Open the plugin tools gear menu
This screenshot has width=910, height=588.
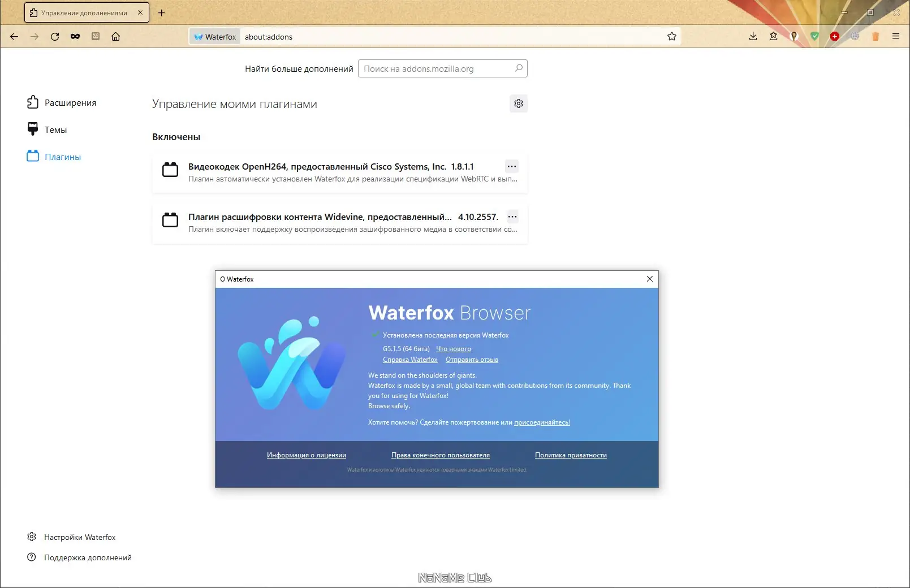(x=519, y=103)
